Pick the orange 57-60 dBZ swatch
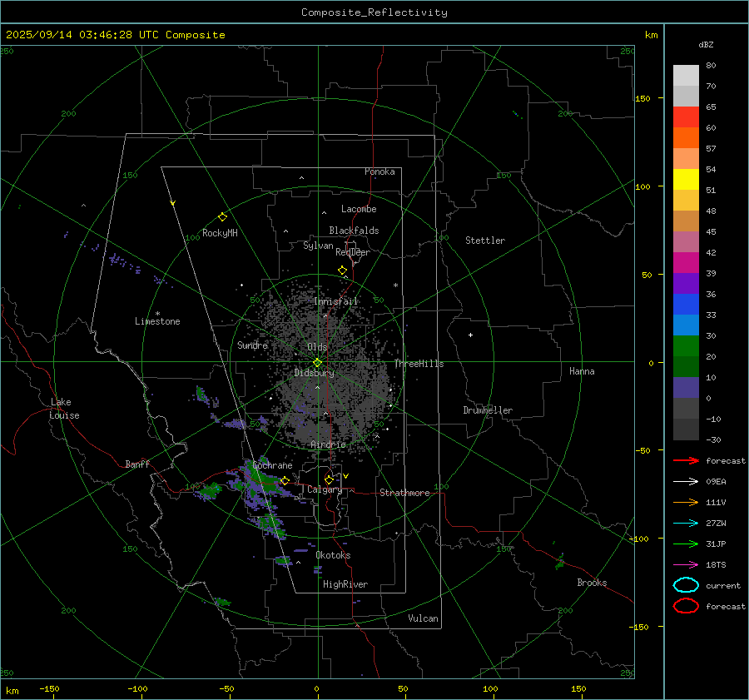Image resolution: width=749 pixels, height=700 pixels. click(686, 137)
